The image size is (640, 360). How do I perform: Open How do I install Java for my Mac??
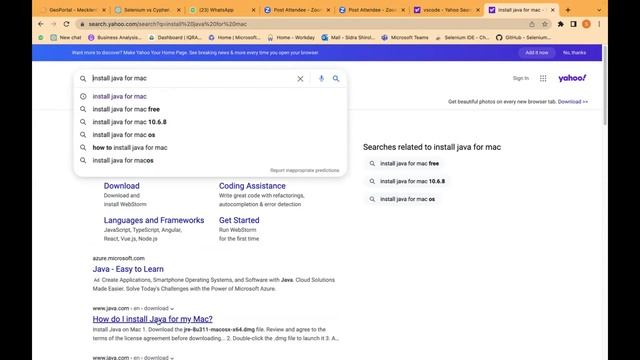(153, 319)
